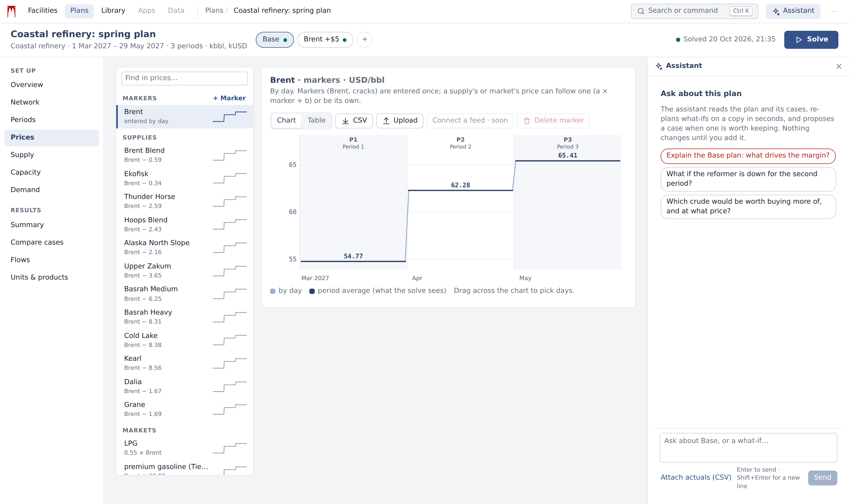Viewport: 849px width, 504px height.
Task: Add a new marker
Action: click(x=229, y=98)
